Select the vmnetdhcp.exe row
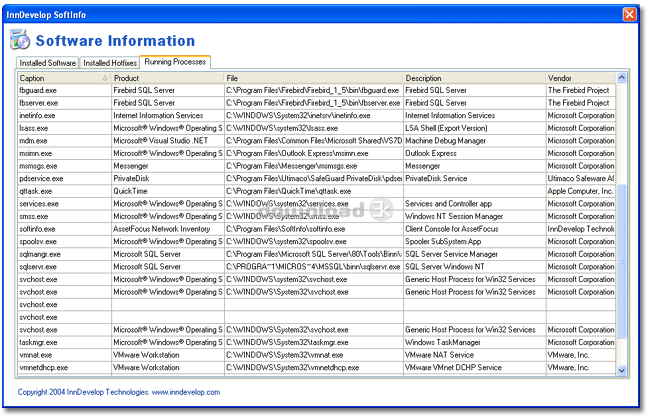 316,367
